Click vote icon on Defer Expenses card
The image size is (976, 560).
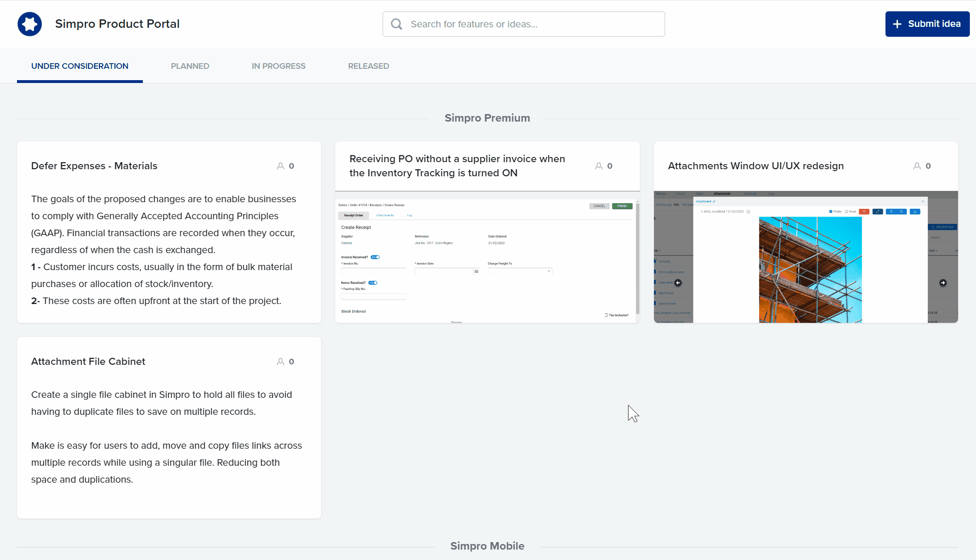tap(281, 166)
